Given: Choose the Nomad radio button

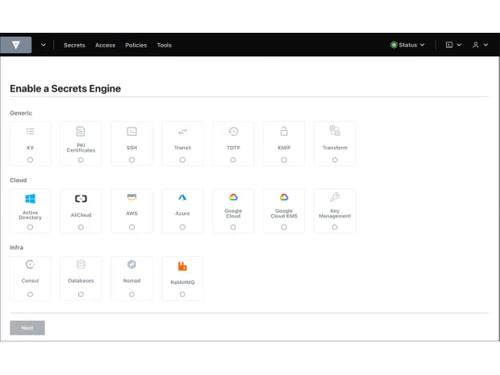Looking at the screenshot, I should point(132,294).
